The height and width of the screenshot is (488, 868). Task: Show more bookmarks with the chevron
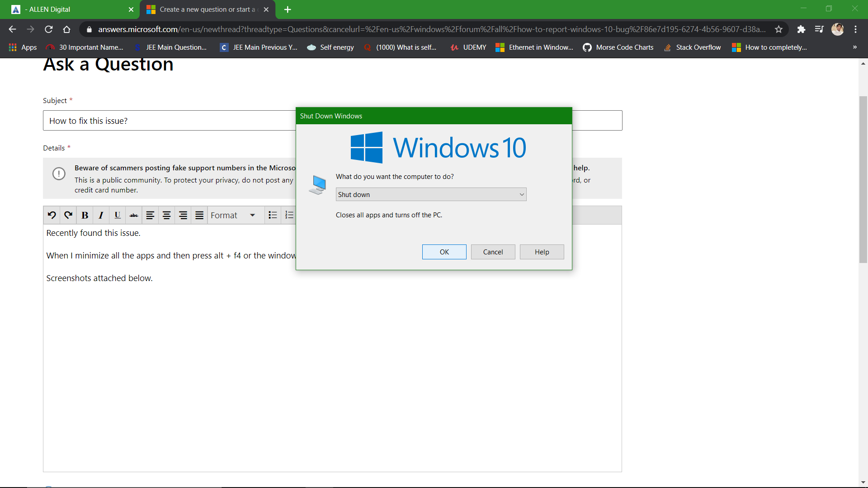(854, 47)
